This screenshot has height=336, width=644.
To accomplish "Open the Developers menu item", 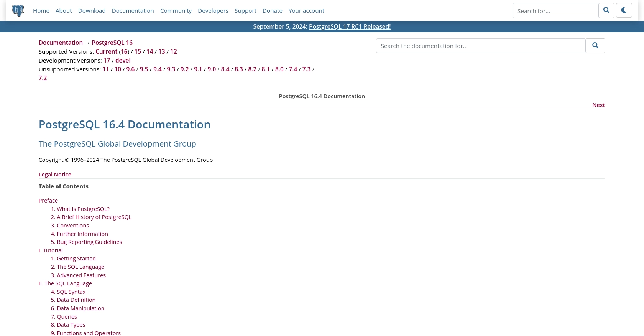I will click(x=213, y=11).
